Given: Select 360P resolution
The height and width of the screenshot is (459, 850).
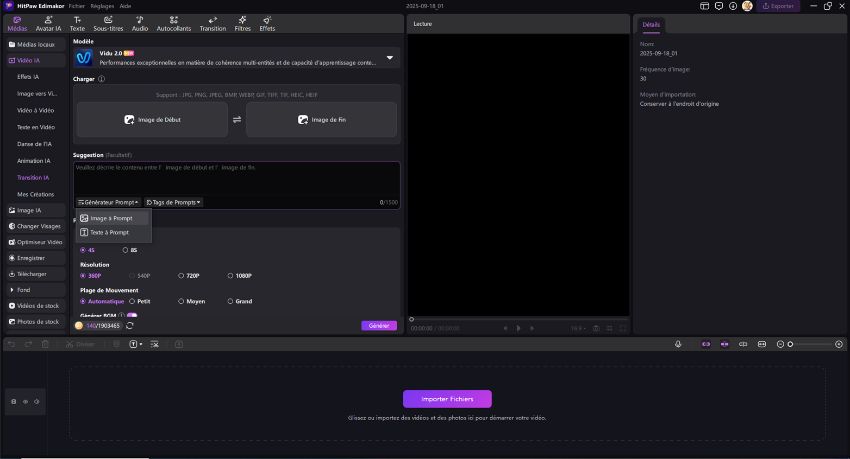Looking at the screenshot, I should point(91,276).
